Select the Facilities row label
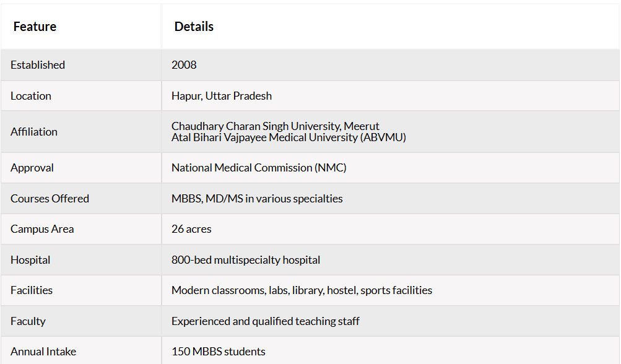Screen dimensions: 621x364 pyautogui.click(x=32, y=290)
